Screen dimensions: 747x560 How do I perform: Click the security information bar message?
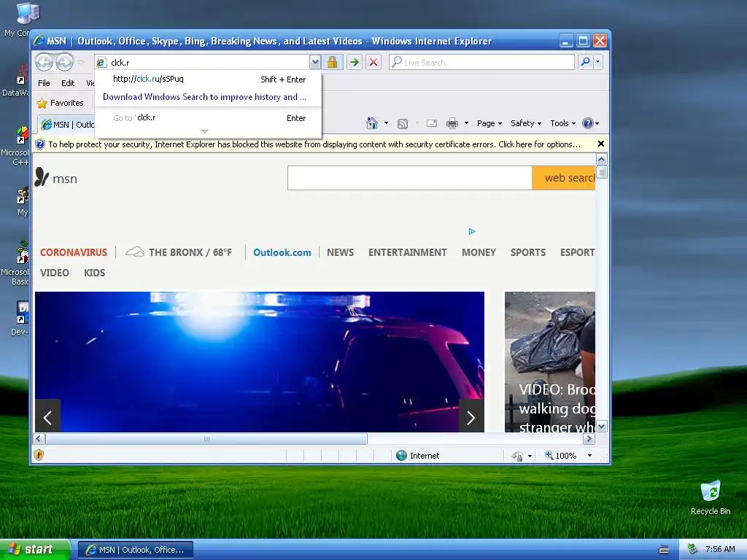click(x=314, y=144)
